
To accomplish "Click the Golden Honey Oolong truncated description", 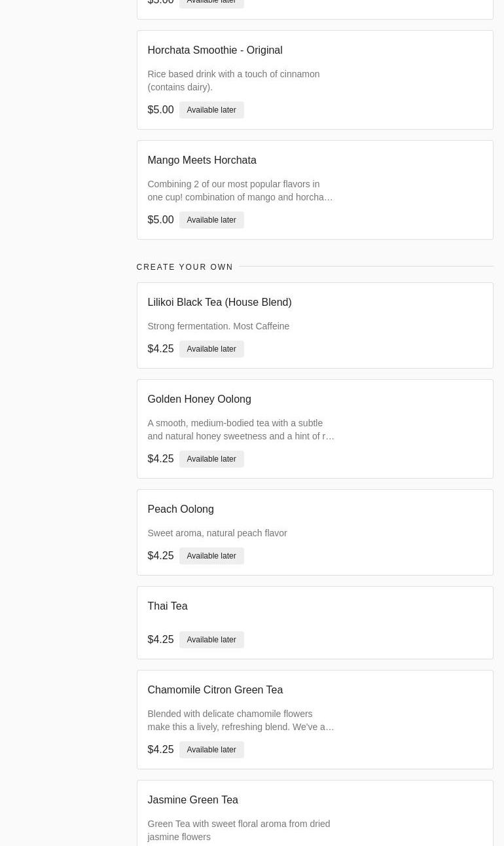I will [x=240, y=430].
